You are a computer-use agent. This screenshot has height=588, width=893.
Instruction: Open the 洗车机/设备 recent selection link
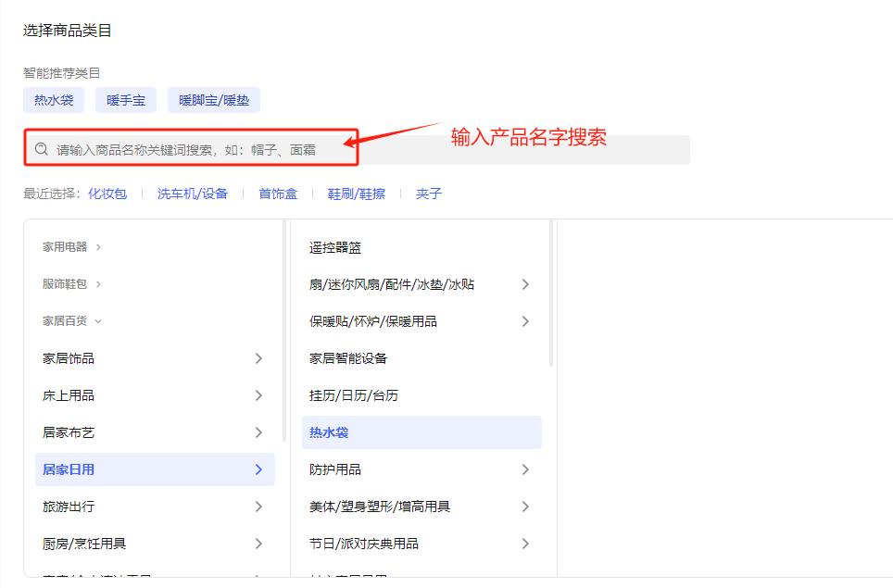pyautogui.click(x=192, y=194)
